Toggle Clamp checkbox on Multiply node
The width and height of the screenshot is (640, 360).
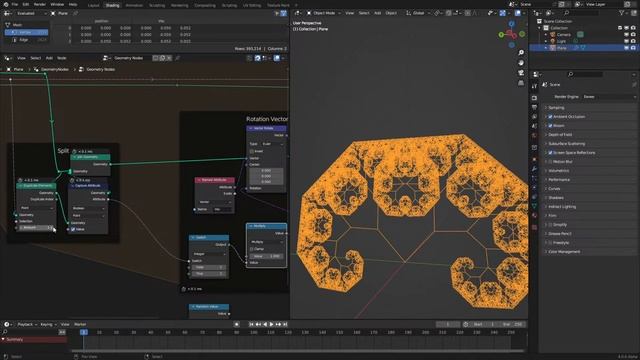click(252, 249)
